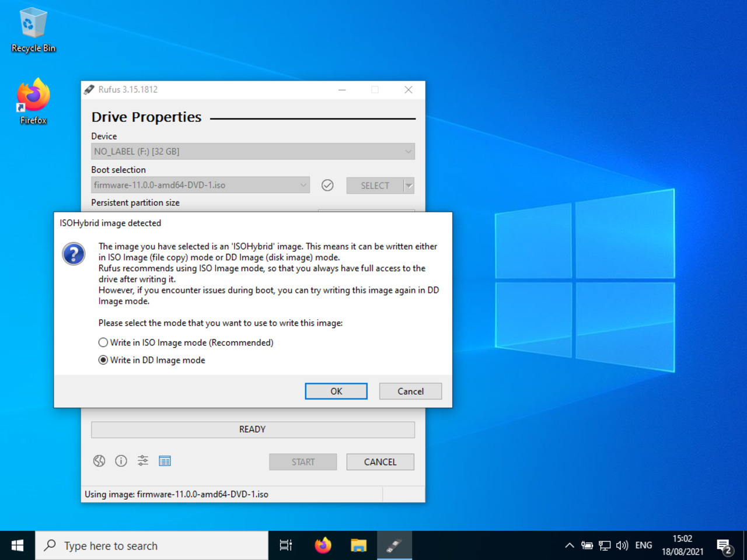The width and height of the screenshot is (747, 560).
Task: Launch Firefox from the taskbar
Action: point(323,545)
